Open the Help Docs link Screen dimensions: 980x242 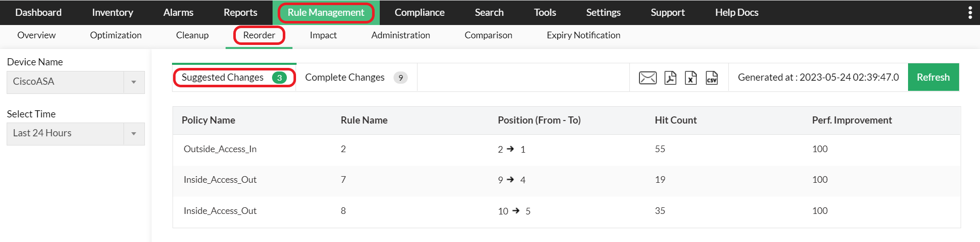point(737,13)
